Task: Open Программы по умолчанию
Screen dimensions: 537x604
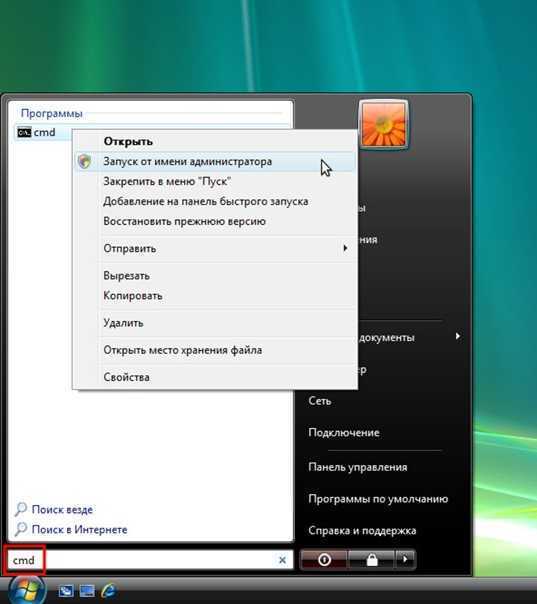Action: coord(378,499)
